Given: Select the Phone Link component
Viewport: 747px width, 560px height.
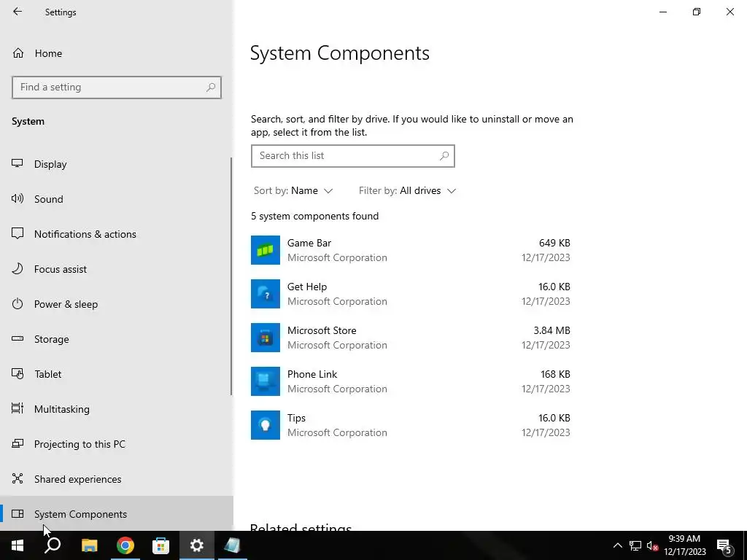Looking at the screenshot, I should (x=411, y=382).
